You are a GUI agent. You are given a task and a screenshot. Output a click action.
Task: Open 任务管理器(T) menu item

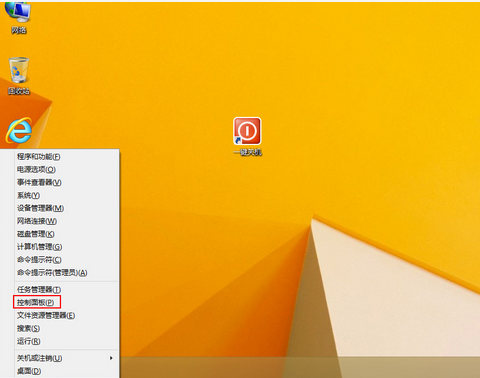[x=66, y=290]
